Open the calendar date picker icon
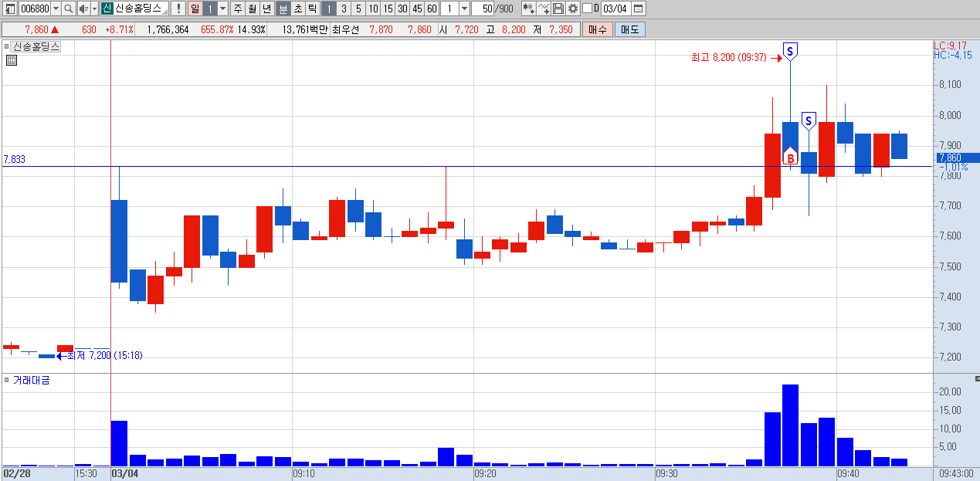The width and height of the screenshot is (980, 481). click(639, 8)
